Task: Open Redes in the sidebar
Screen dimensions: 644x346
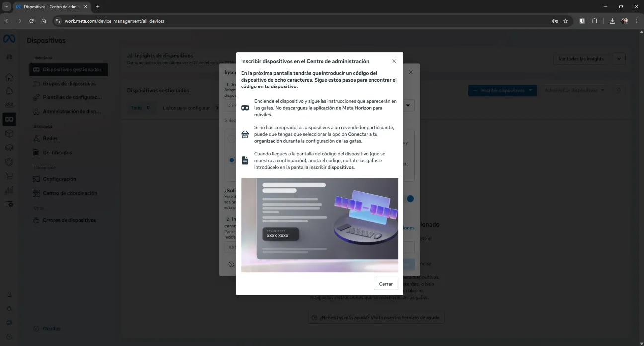Action: point(69,138)
